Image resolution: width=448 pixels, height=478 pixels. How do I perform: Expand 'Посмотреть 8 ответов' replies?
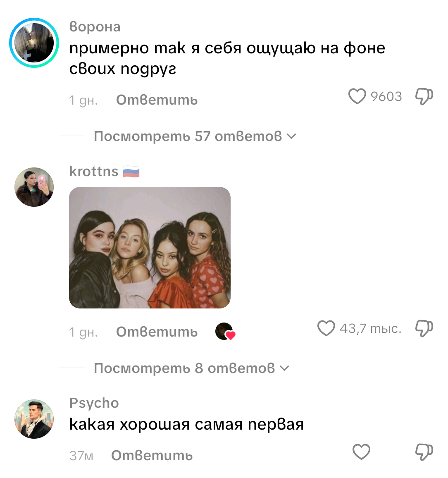click(x=191, y=368)
